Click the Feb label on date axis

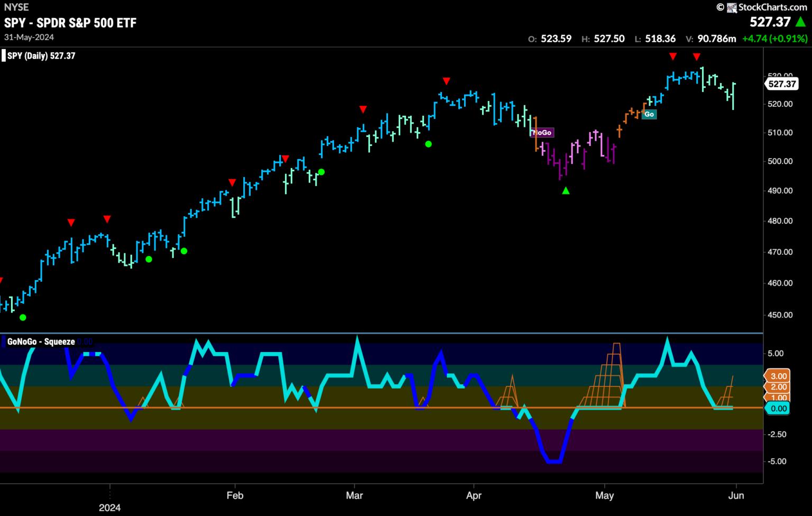tap(235, 495)
